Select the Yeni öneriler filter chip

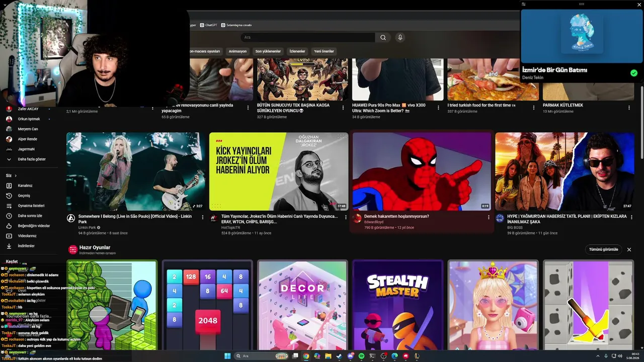[324, 51]
